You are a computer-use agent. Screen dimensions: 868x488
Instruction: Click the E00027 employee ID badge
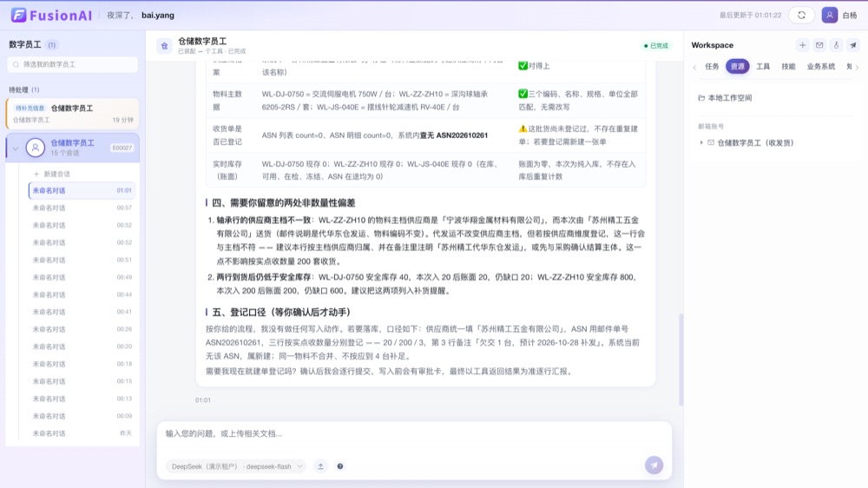point(122,148)
